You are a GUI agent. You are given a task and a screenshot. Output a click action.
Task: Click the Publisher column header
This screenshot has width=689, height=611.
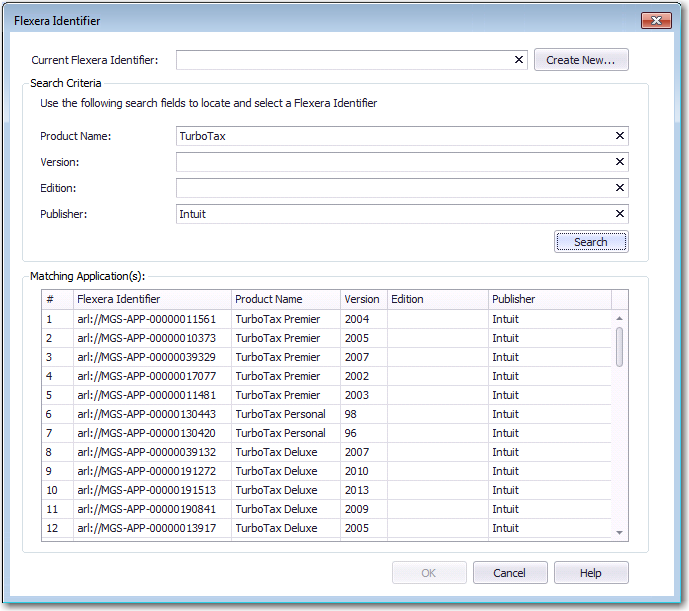click(x=548, y=299)
